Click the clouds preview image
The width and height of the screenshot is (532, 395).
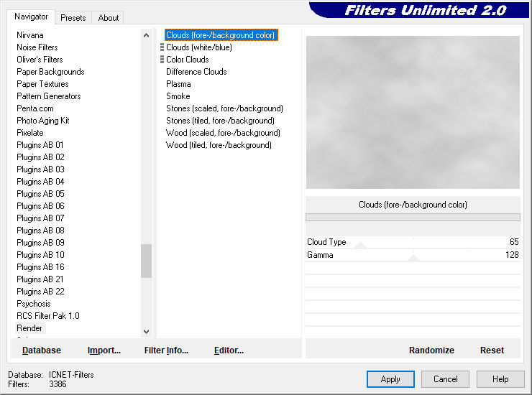tap(413, 112)
